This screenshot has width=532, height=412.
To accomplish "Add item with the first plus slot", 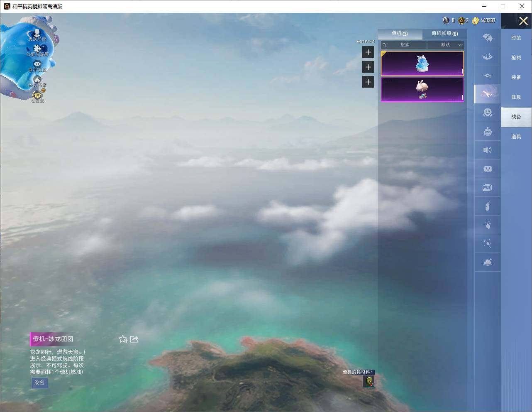I will tap(368, 52).
